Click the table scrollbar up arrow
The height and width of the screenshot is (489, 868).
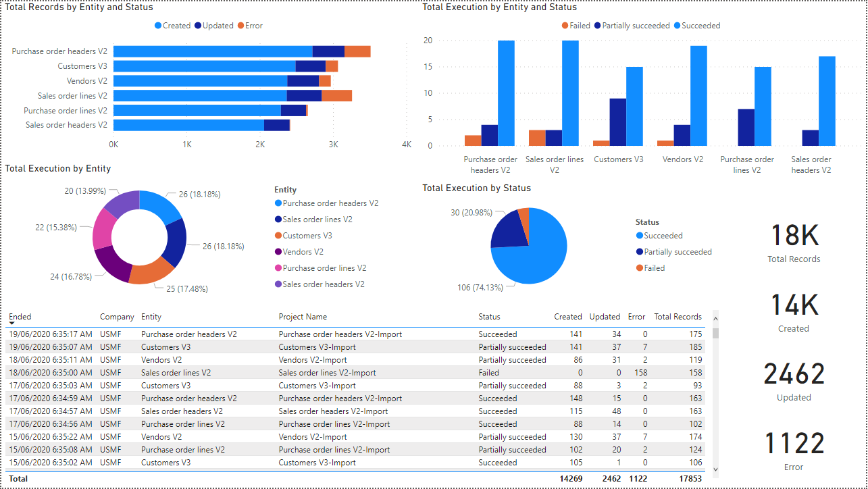[x=716, y=315]
